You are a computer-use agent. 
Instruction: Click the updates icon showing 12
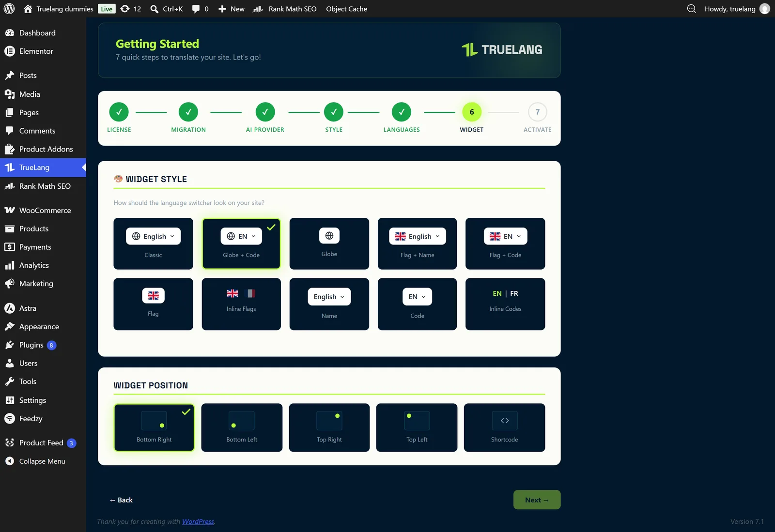[125, 9]
